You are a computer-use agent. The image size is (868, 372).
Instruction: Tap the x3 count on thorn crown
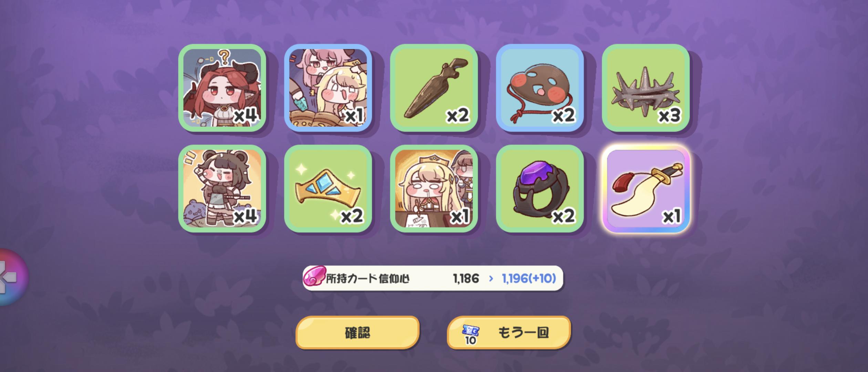[x=669, y=115]
